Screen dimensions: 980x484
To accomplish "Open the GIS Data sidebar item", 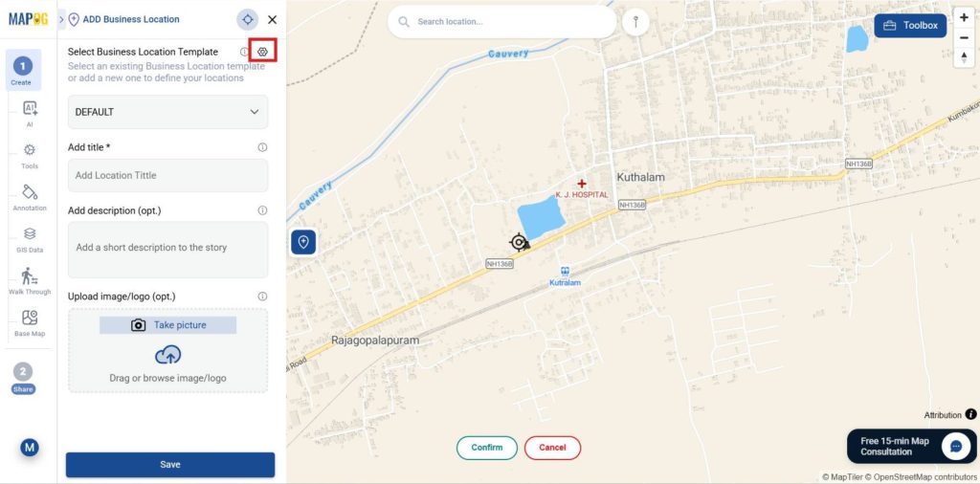I will [30, 240].
